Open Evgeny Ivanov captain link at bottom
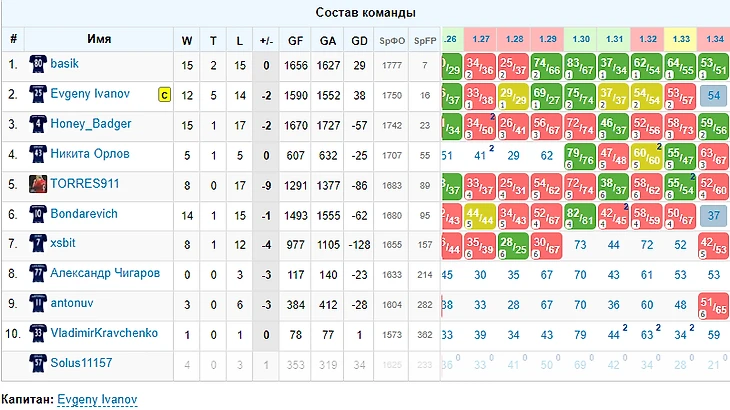The image size is (730, 410). 97,398
